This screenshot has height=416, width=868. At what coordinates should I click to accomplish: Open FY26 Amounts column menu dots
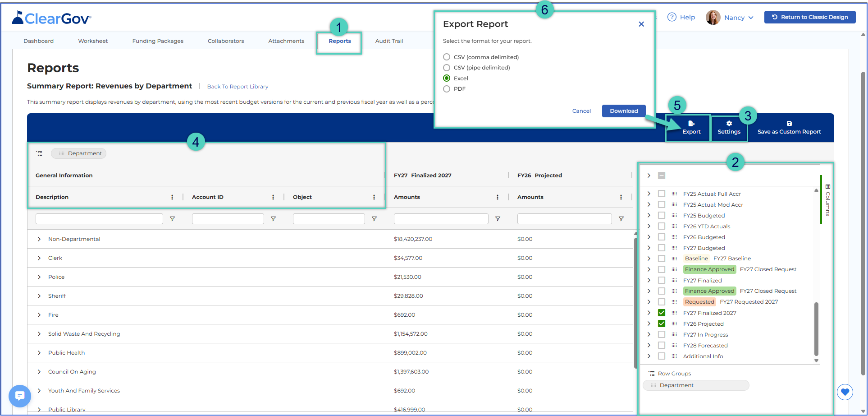[621, 197]
